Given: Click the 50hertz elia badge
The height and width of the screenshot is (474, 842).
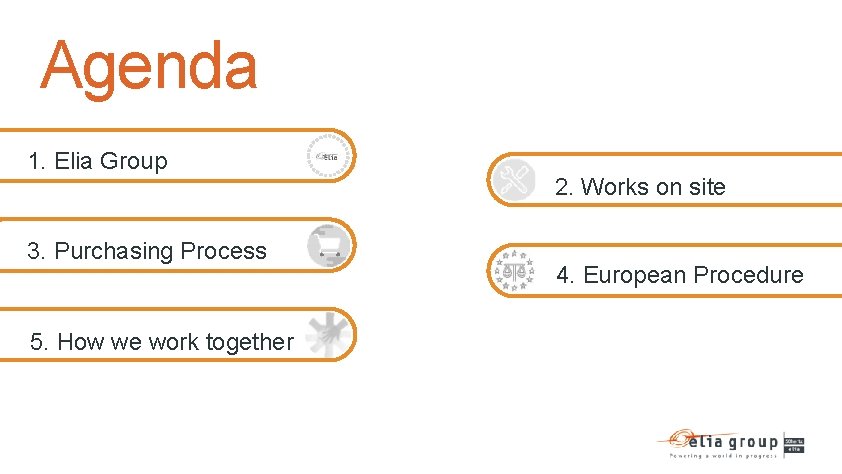Looking at the screenshot, I should pyautogui.click(x=796, y=442).
